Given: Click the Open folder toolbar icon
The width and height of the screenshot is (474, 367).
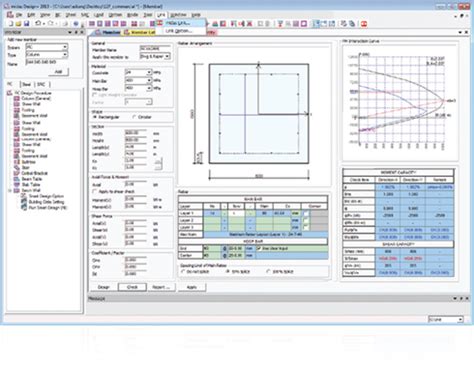Looking at the screenshot, I should point(19,24).
